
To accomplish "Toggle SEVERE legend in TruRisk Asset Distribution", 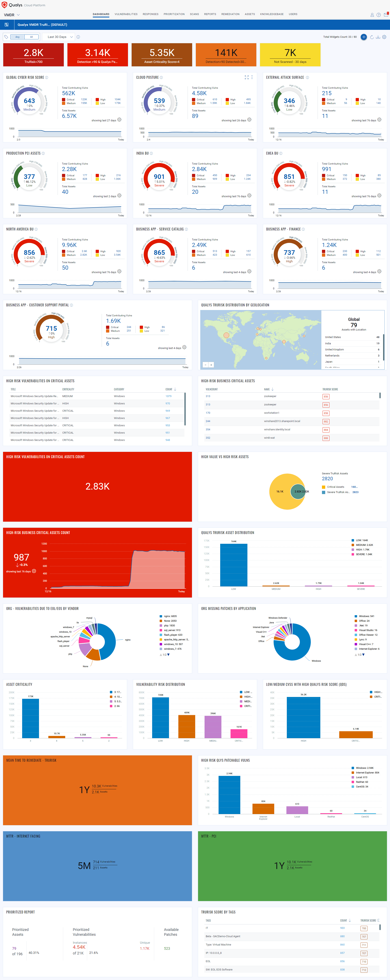I will coord(362,554).
